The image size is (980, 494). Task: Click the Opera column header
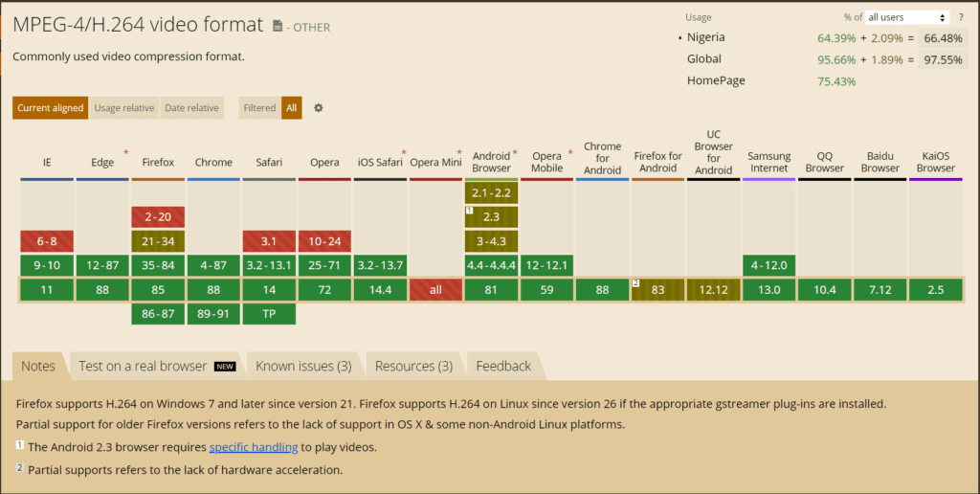(x=325, y=163)
